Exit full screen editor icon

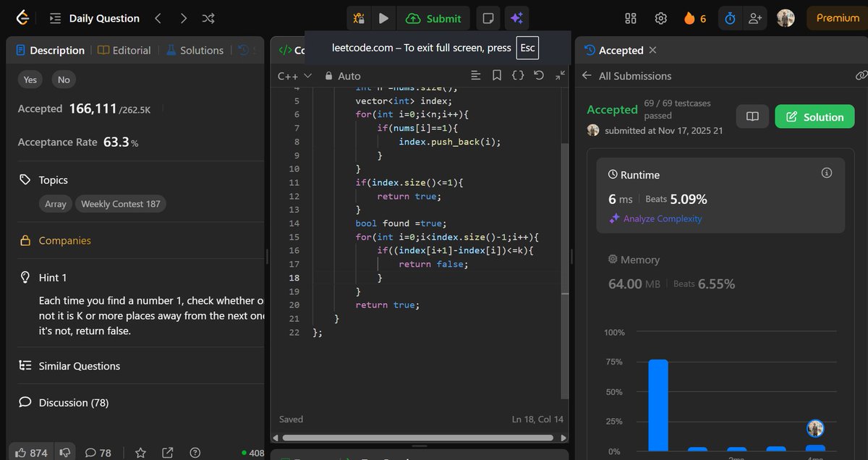click(560, 75)
